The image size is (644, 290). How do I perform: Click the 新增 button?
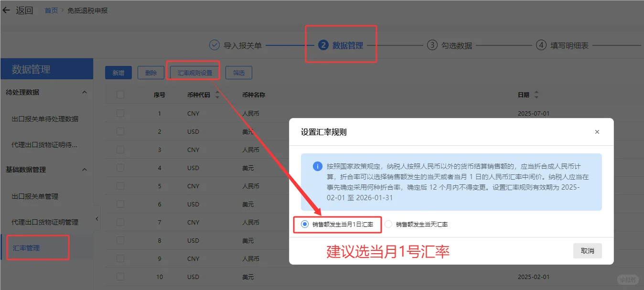pos(118,72)
